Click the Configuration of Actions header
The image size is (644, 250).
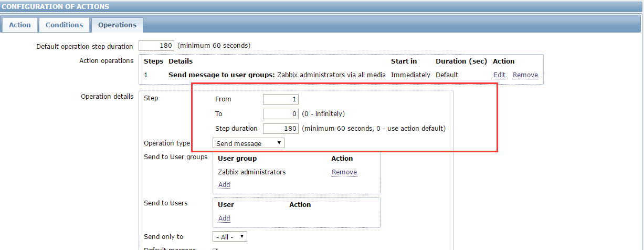coord(55,7)
